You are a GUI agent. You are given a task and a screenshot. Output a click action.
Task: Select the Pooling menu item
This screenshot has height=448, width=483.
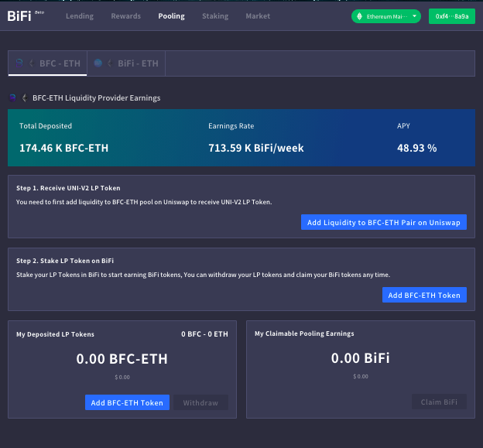171,16
